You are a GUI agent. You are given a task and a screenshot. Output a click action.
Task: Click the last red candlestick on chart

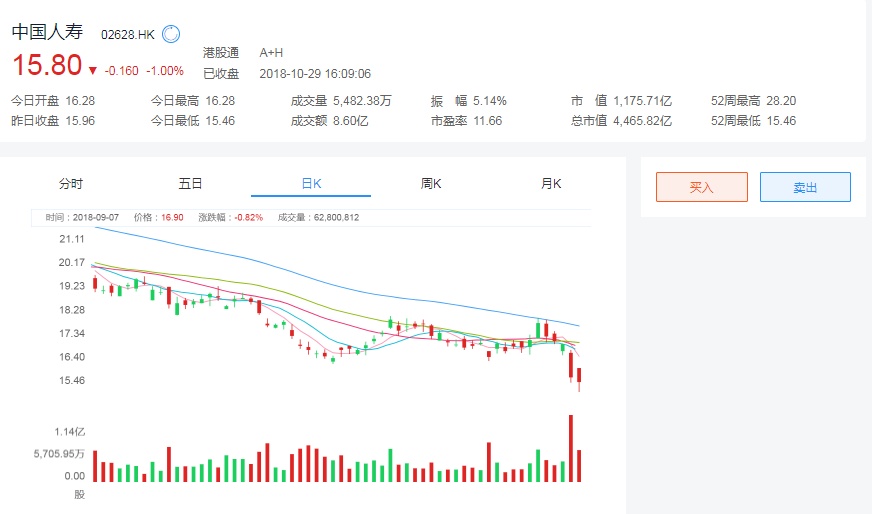tap(579, 377)
